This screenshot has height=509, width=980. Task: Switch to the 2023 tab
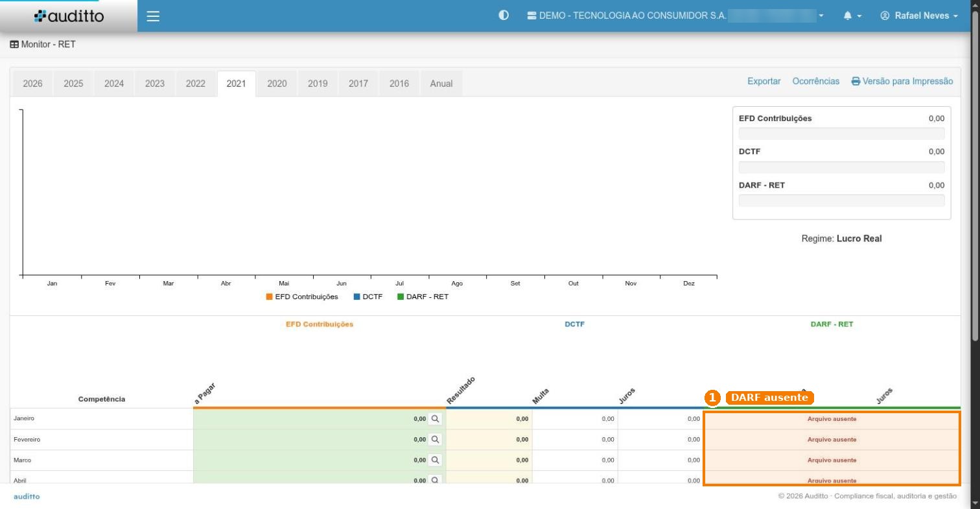pos(155,84)
